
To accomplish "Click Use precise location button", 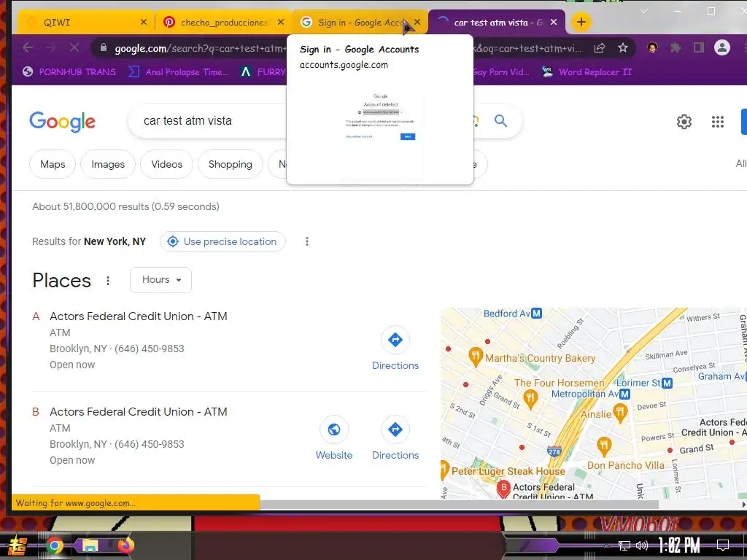I will coord(222,241).
